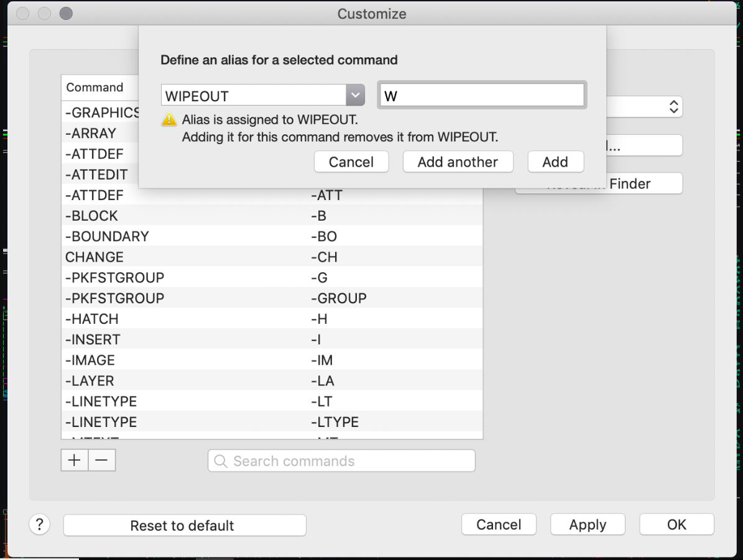Click the Command column header
Image resolution: width=743 pixels, height=560 pixels.
[95, 88]
